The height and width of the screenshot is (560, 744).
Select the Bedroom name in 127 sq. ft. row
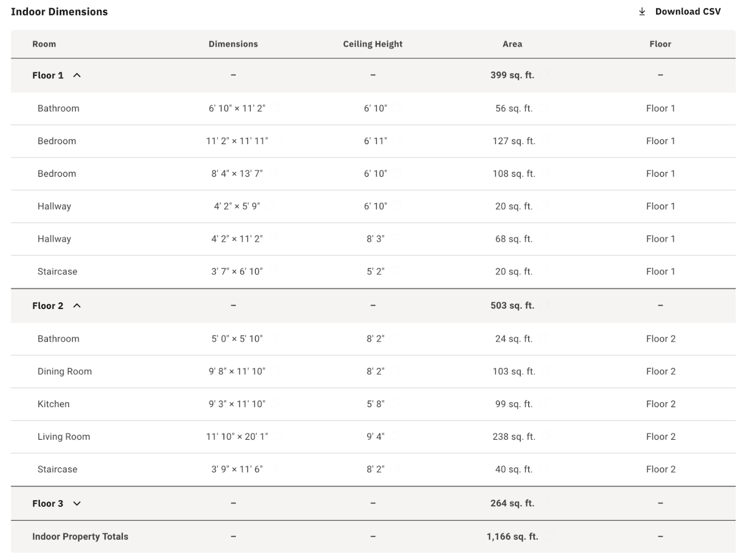pos(57,141)
